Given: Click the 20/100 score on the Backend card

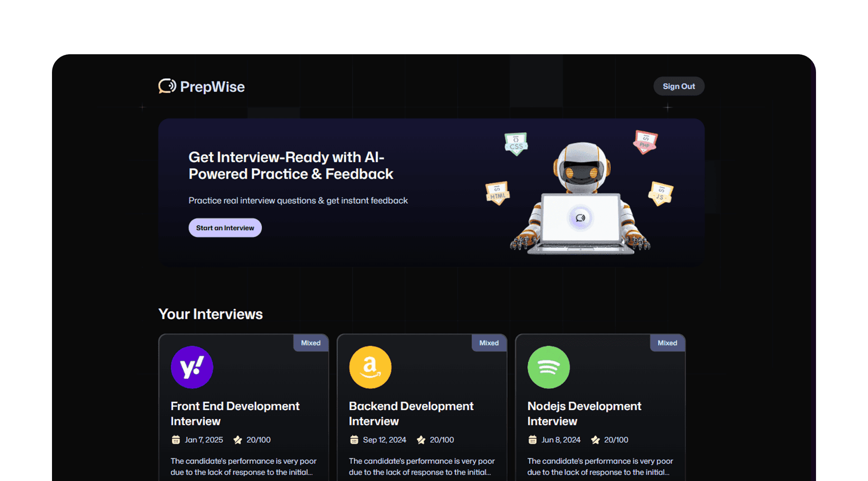Looking at the screenshot, I should point(442,440).
